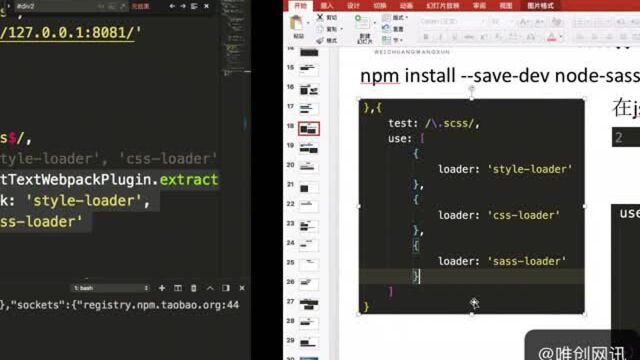Click the Format Painter brush icon
The width and height of the screenshot is (640, 360).
click(x=320, y=40)
